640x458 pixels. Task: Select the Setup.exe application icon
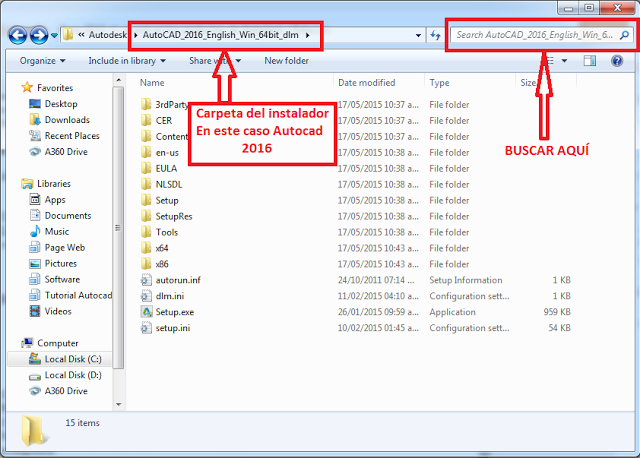146,312
